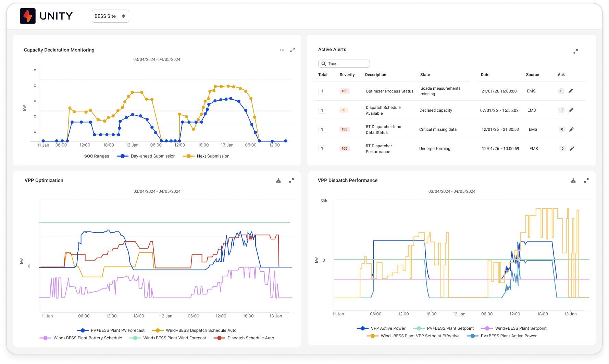
Task: Toggle Day-ahead Submission series in legend
Action: tap(153, 156)
